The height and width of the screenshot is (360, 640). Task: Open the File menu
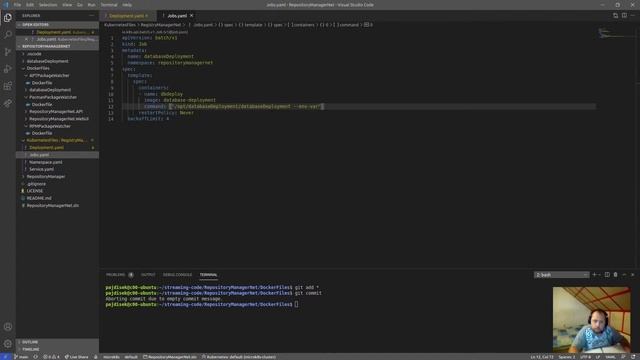[x=17, y=5]
